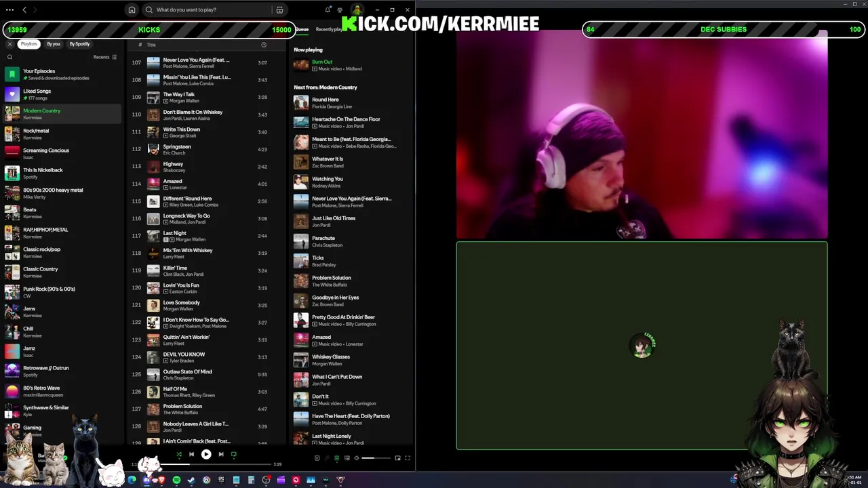Open the Classic Country playlist
The height and width of the screenshot is (488, 868).
click(x=62, y=272)
